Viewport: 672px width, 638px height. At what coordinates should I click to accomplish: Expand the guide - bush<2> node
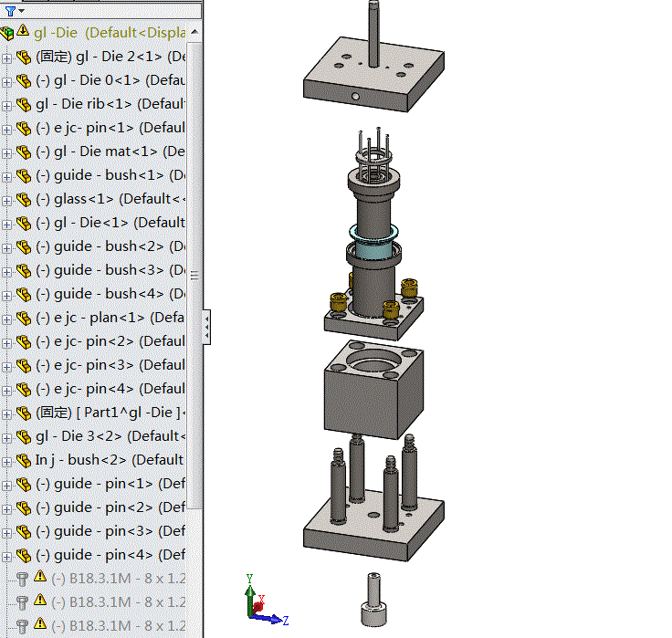(x=6, y=247)
